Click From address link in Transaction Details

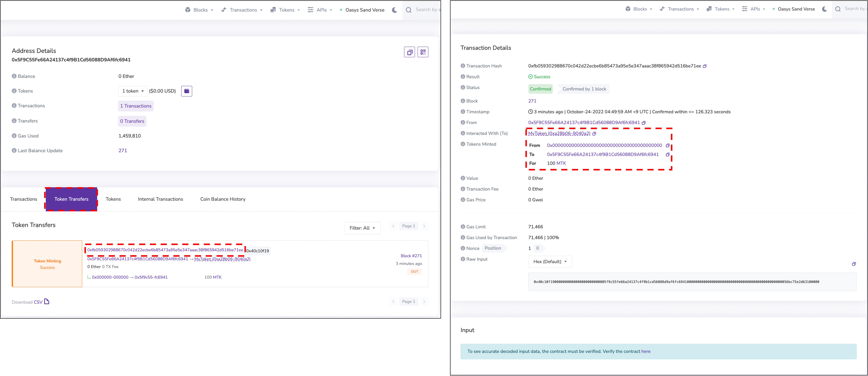point(584,123)
